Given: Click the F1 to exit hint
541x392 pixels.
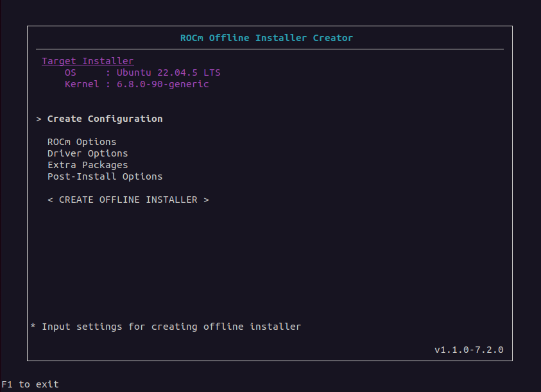Looking at the screenshot, I should click(30, 384).
